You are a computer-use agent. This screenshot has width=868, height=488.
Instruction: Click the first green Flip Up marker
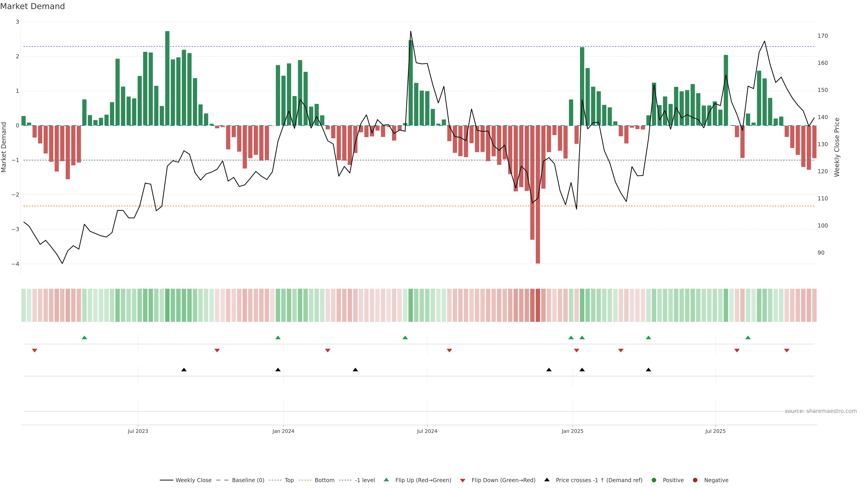(85, 338)
